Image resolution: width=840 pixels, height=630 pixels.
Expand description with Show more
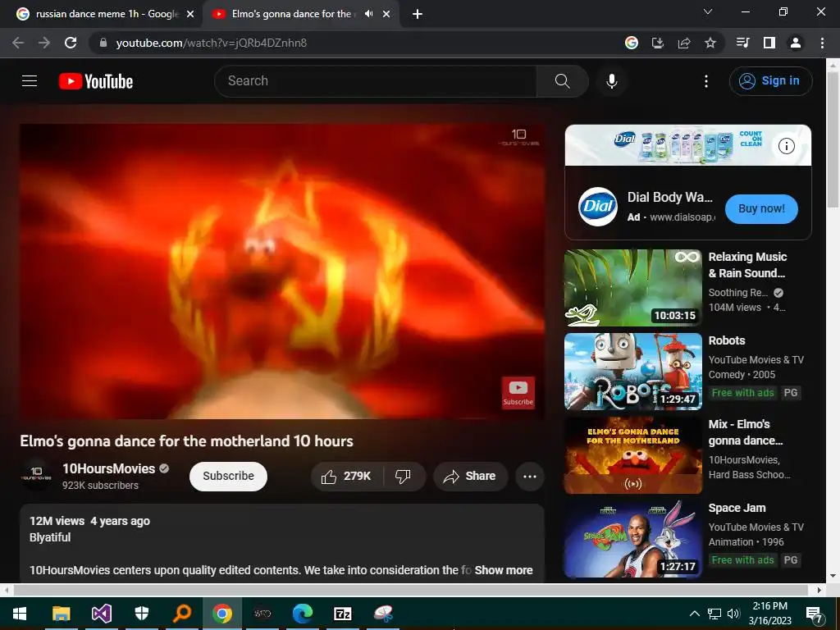click(x=504, y=570)
